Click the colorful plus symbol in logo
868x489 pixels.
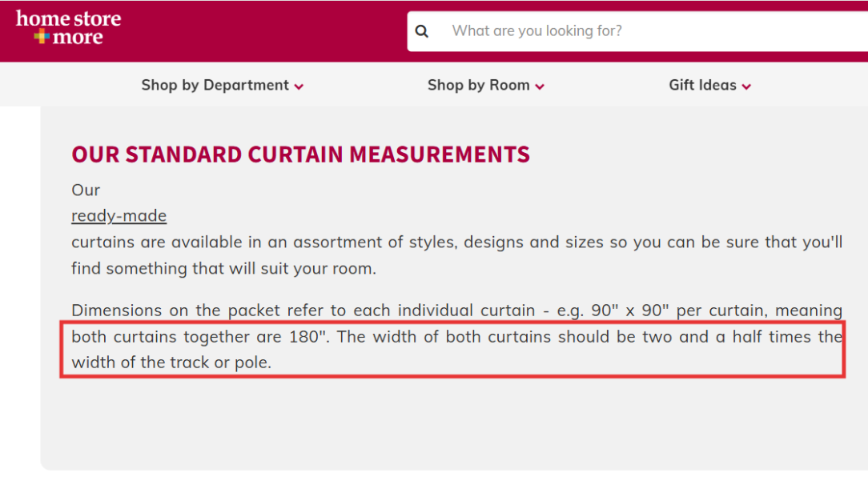[x=42, y=37]
